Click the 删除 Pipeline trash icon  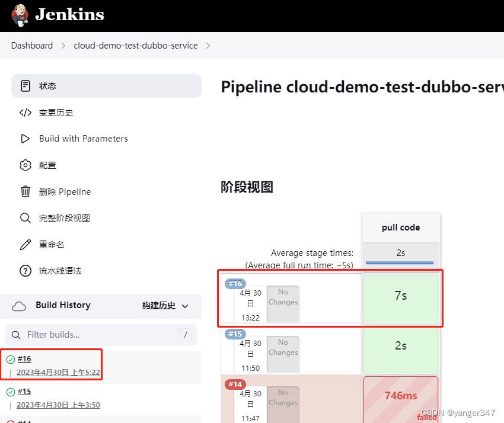point(25,191)
